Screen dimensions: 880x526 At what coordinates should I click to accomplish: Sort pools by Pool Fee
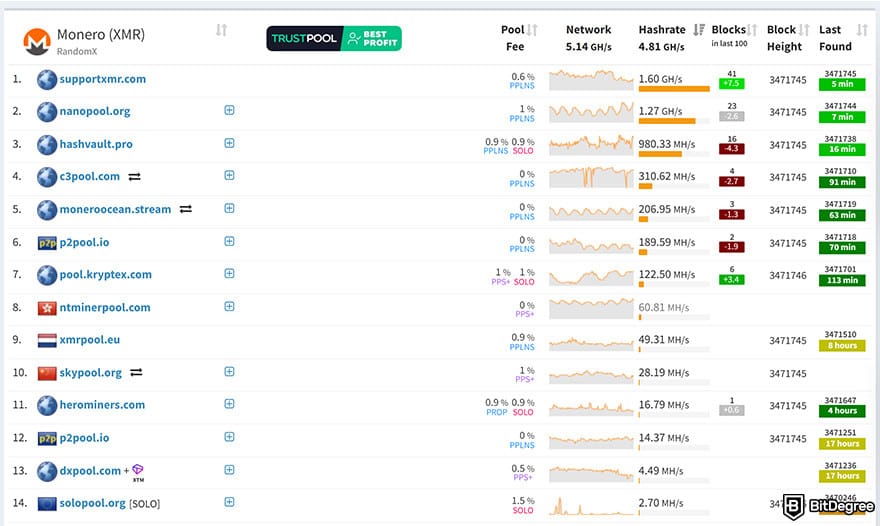coord(532,30)
